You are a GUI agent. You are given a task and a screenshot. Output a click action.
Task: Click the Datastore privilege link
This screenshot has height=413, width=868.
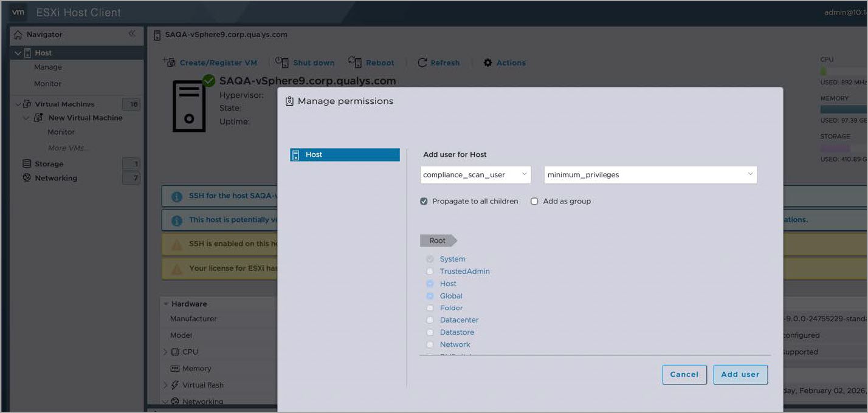pyautogui.click(x=456, y=332)
